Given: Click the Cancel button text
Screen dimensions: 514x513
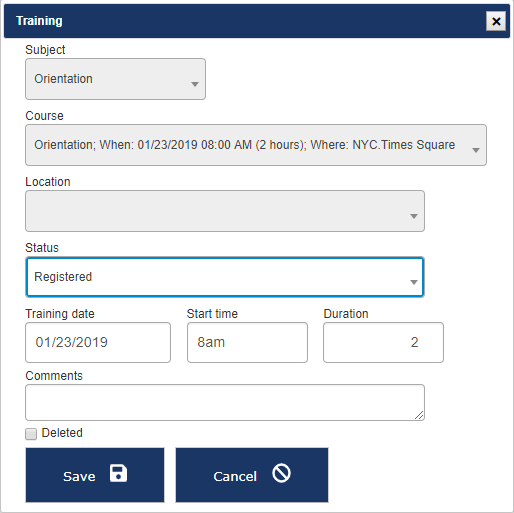Looking at the screenshot, I should 235,476.
